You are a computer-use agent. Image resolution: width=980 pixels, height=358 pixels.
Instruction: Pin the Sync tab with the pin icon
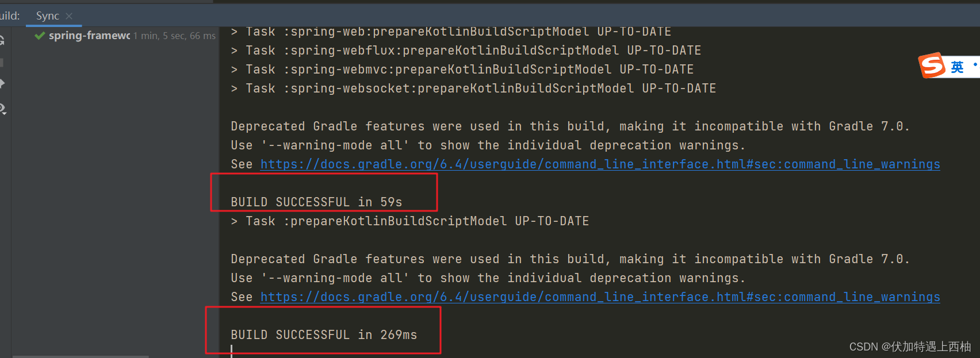point(2,84)
